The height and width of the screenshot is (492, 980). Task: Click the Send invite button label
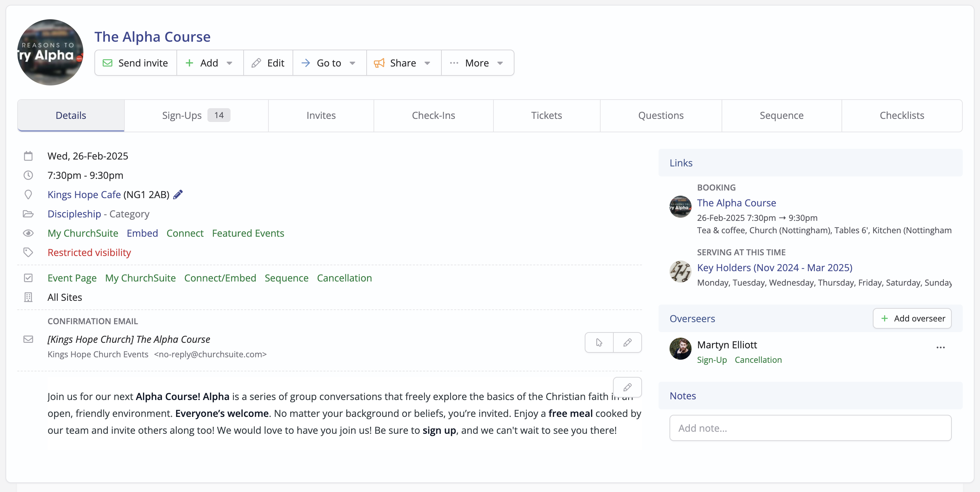(x=143, y=63)
